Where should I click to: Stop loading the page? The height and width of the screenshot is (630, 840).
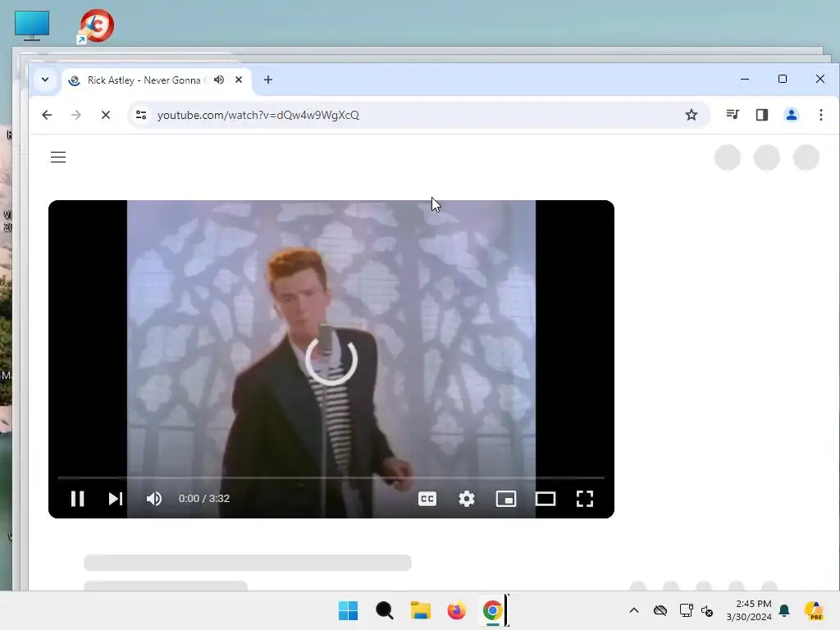106,115
